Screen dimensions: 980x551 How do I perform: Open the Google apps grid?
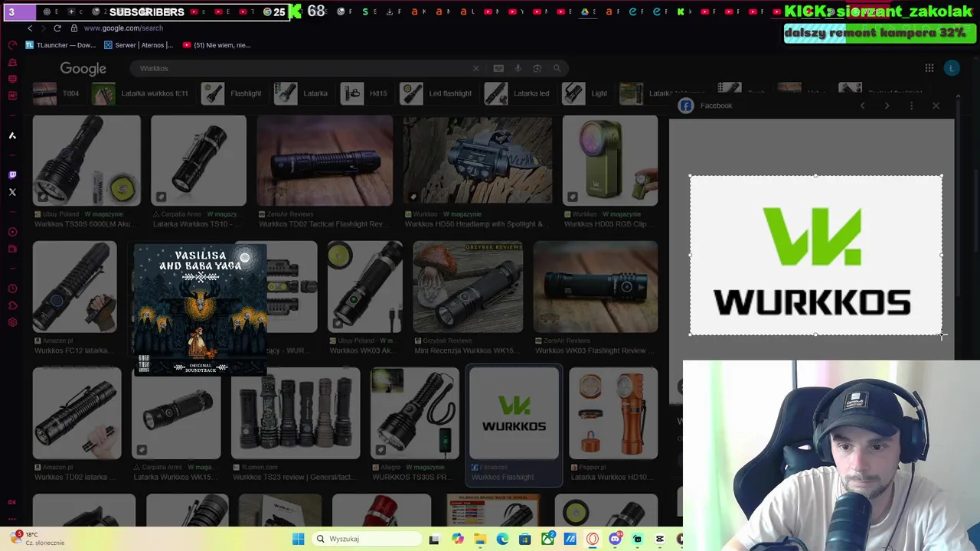(929, 68)
